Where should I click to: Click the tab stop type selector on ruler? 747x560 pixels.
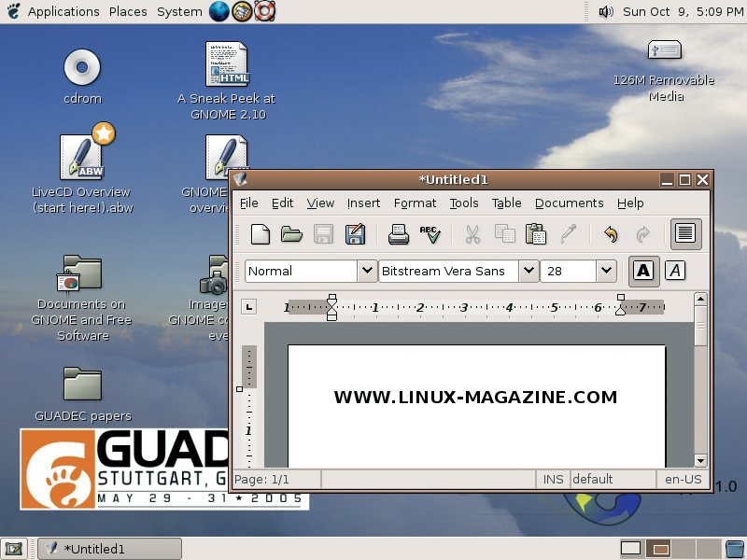(248, 307)
